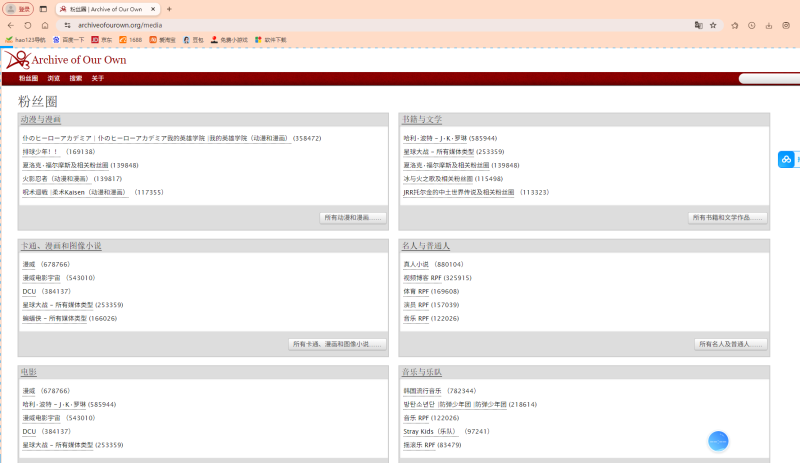Open the 软件下载 bookmark
The width and height of the screenshot is (800, 463).
(x=270, y=40)
